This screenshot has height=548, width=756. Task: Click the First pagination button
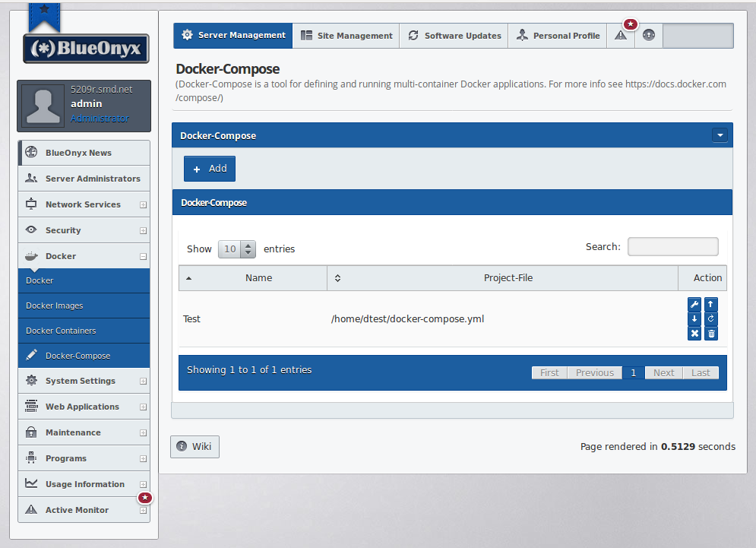pos(549,373)
